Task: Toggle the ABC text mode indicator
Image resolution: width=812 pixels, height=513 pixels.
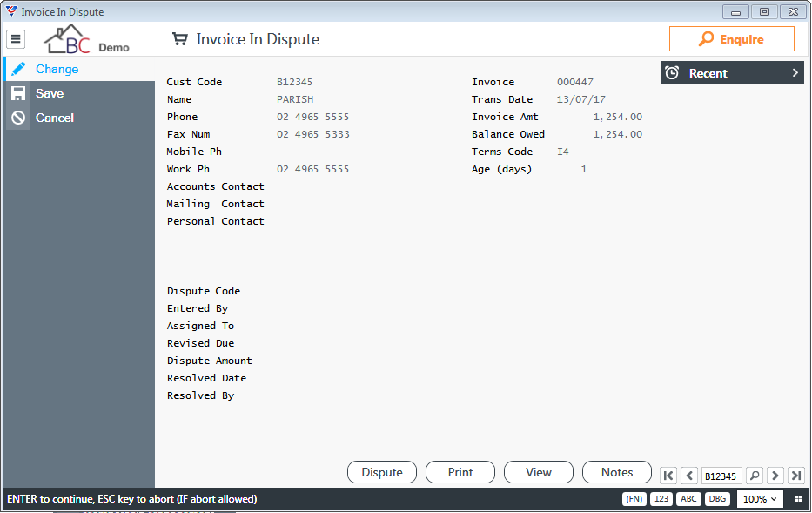Action: pyautogui.click(x=688, y=499)
